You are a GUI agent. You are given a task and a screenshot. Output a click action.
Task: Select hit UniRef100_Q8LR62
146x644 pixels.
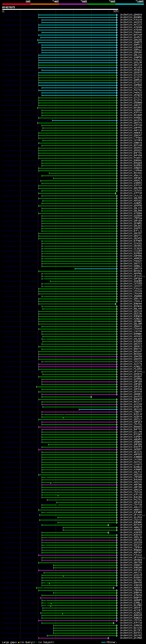(131, 226)
